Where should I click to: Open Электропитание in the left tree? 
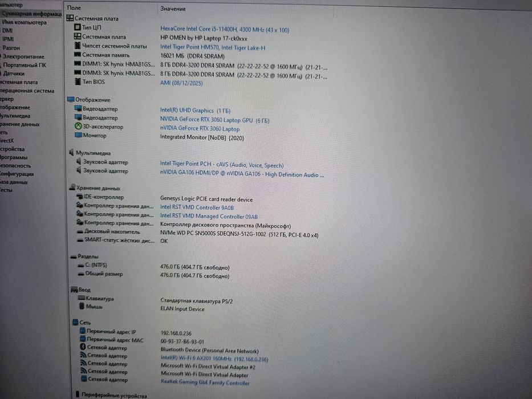click(x=23, y=56)
